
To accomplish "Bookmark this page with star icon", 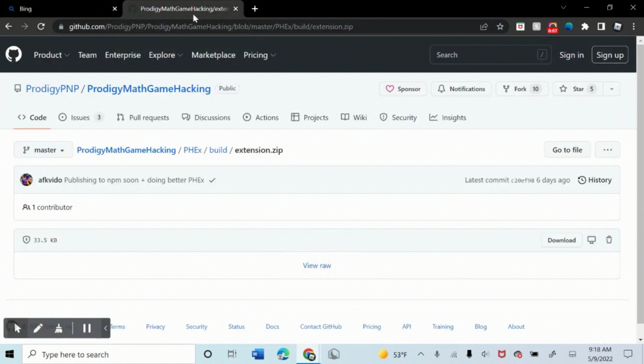I will click(500, 27).
